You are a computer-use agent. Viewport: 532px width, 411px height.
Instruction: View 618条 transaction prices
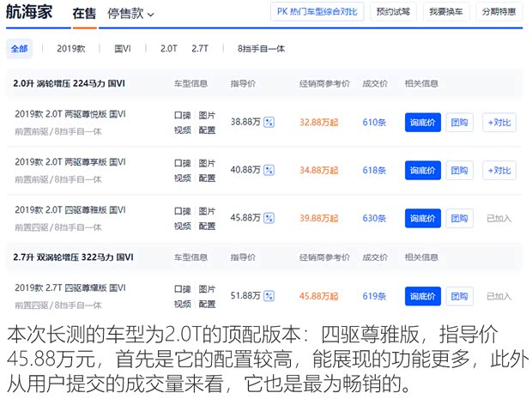[x=374, y=170]
